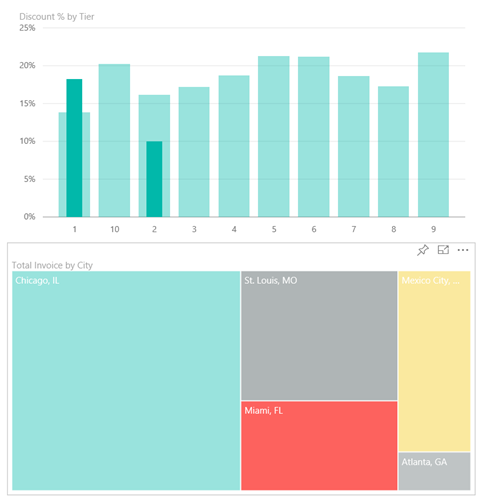Select the Tier 9 bar

tap(433, 135)
